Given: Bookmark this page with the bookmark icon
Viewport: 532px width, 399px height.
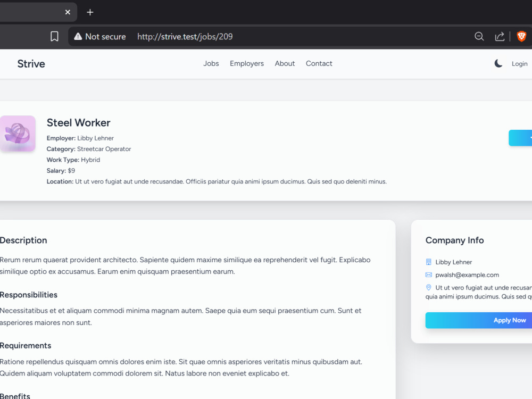Looking at the screenshot, I should coord(54,36).
